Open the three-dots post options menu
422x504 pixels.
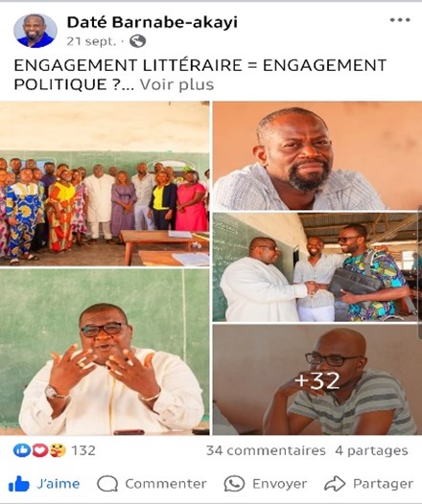[400, 20]
